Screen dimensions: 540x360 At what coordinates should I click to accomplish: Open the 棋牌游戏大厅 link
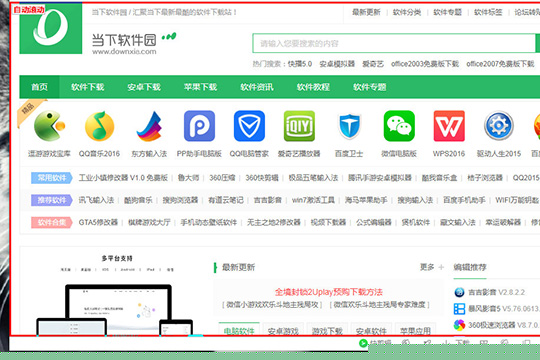coord(149,223)
